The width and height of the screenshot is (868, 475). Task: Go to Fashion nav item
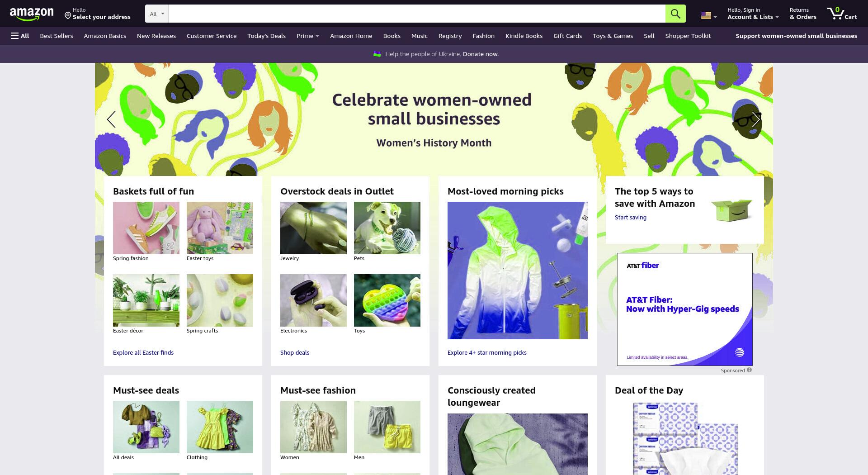coord(484,36)
